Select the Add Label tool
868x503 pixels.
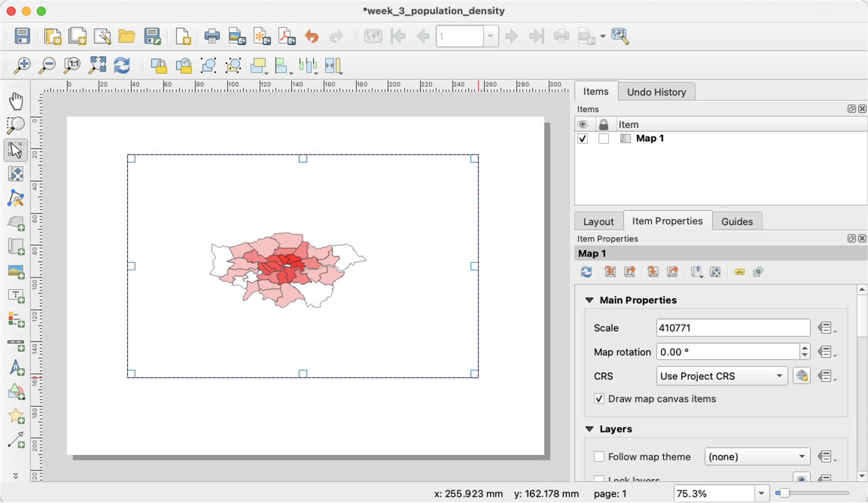15,295
